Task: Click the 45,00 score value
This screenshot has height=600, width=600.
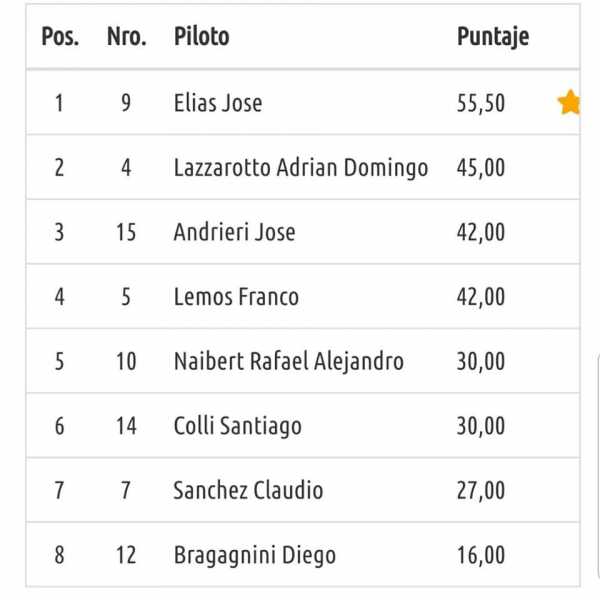Action: [481, 167]
